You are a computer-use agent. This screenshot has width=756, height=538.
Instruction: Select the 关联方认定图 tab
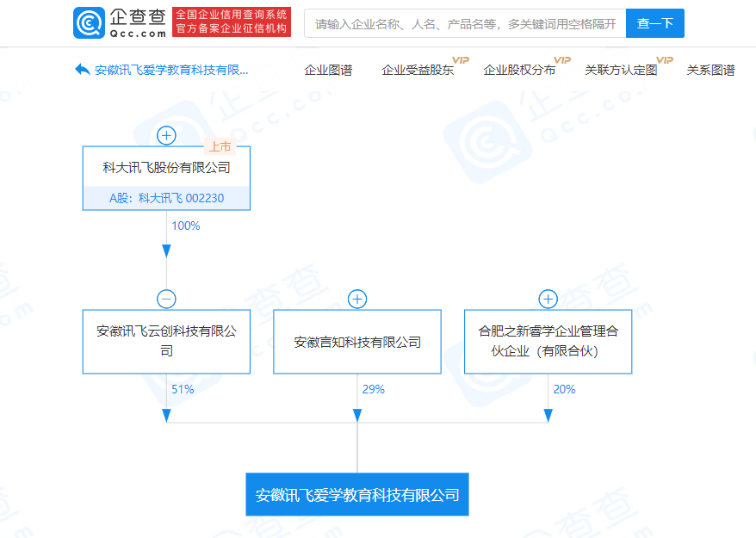tap(621, 71)
